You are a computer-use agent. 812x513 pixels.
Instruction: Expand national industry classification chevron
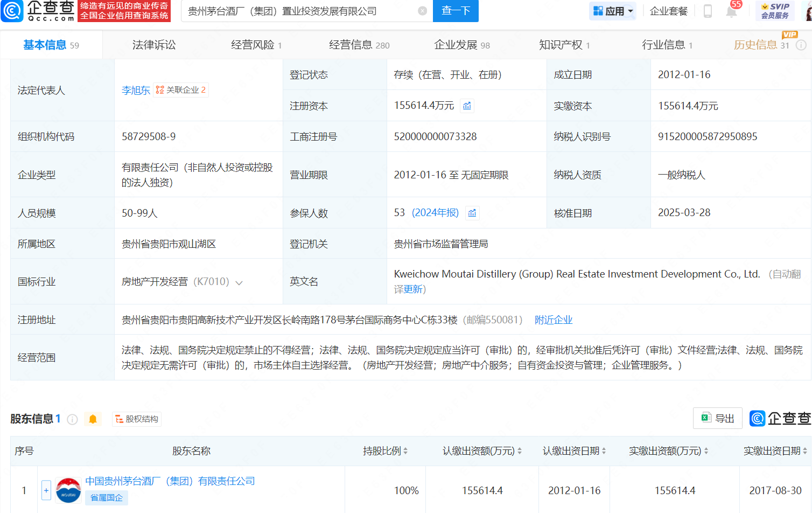239,282
